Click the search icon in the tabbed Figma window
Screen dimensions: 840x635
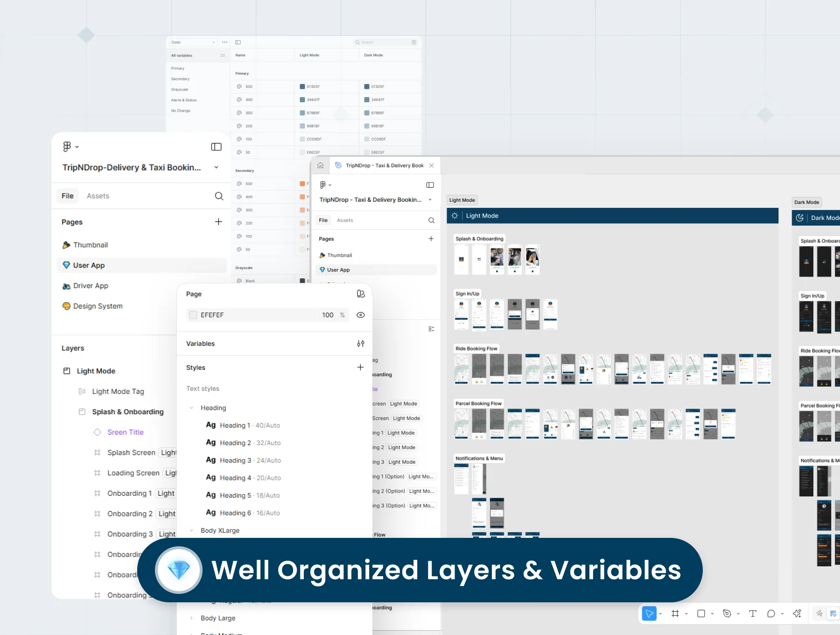point(431,220)
